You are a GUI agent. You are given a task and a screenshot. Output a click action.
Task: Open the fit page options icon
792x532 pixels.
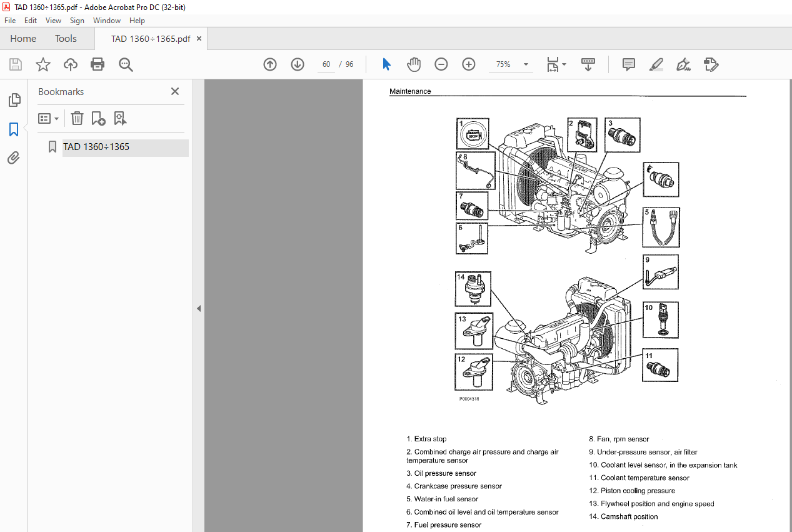click(556, 64)
